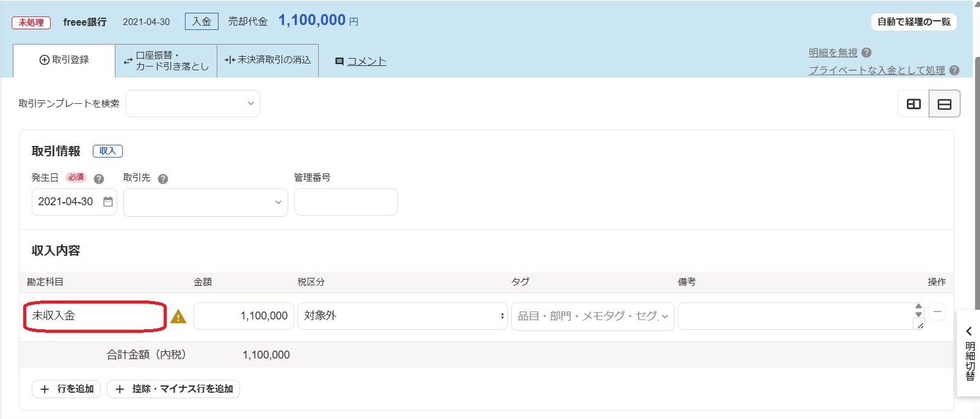Switch to 未決済取引の消込 tab
Viewport: 980px width, 419px height.
pos(268,60)
